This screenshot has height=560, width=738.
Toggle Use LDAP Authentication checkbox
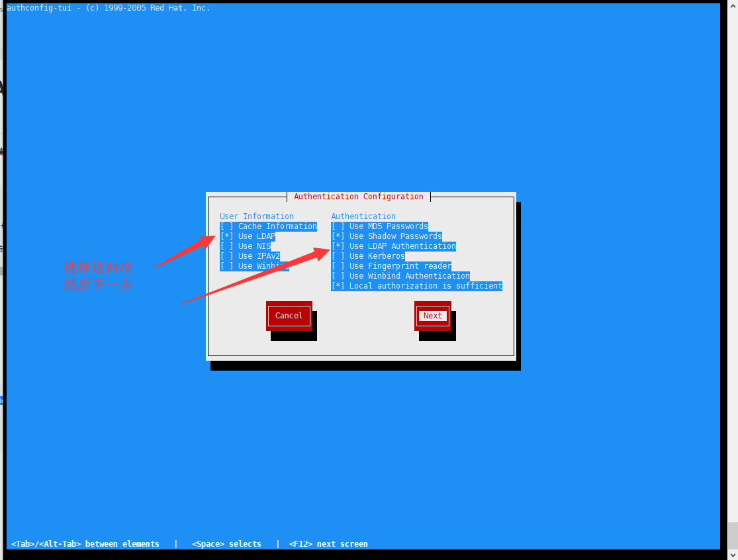pos(393,246)
